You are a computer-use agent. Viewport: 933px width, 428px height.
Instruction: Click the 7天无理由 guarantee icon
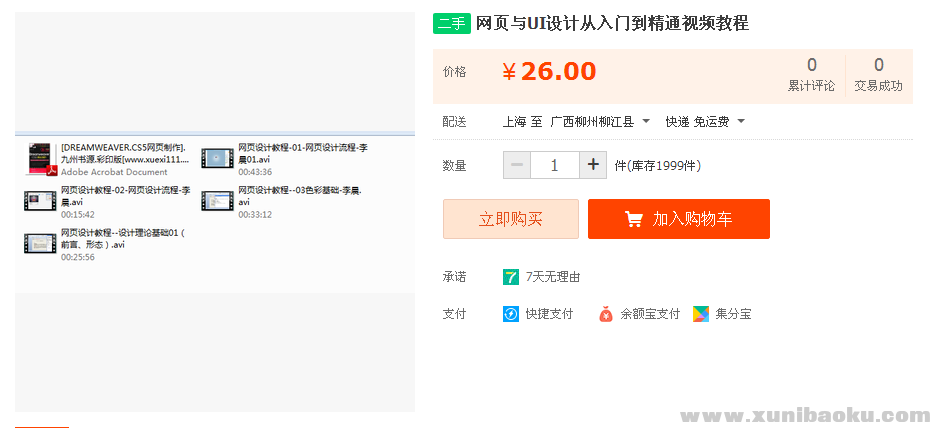tap(511, 277)
